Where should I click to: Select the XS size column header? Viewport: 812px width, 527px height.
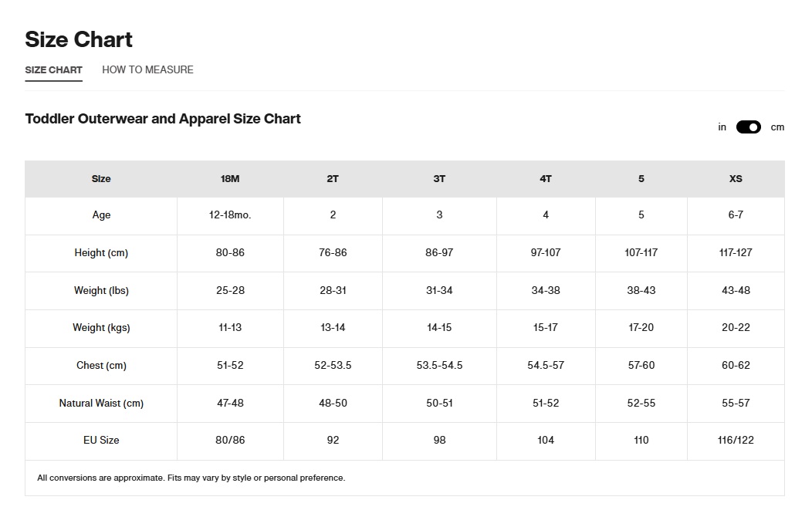(x=736, y=179)
